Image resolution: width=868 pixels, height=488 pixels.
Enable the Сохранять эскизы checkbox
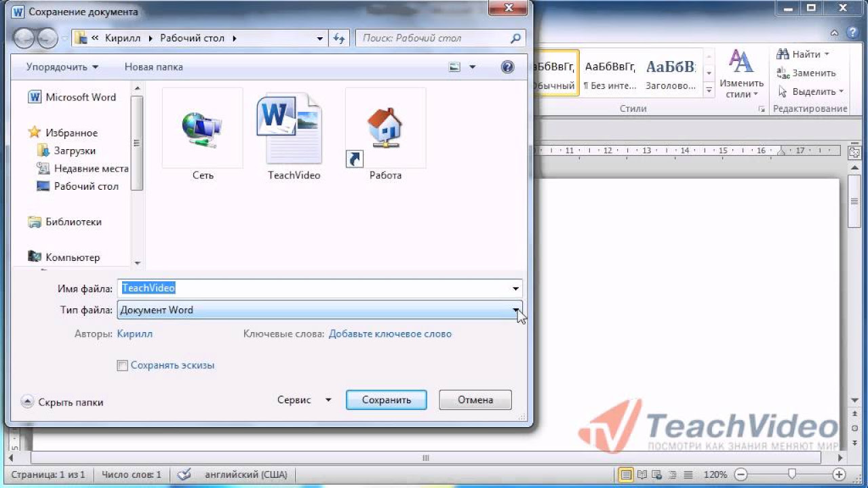[x=123, y=365]
